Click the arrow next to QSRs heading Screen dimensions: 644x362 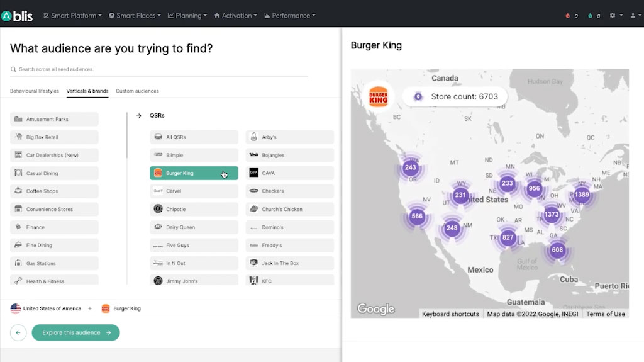(x=139, y=116)
